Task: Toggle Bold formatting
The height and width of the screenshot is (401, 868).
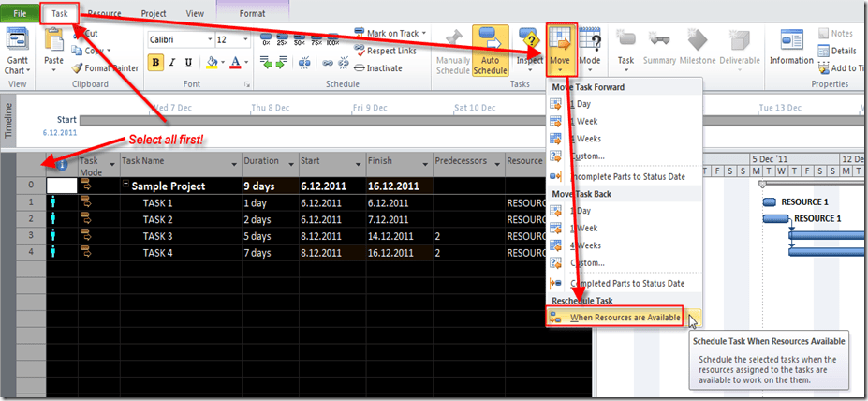Action: pos(156,63)
